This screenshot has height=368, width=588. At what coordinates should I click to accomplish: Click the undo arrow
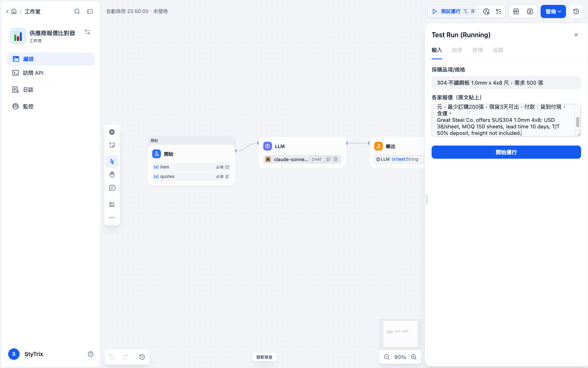[111, 357]
